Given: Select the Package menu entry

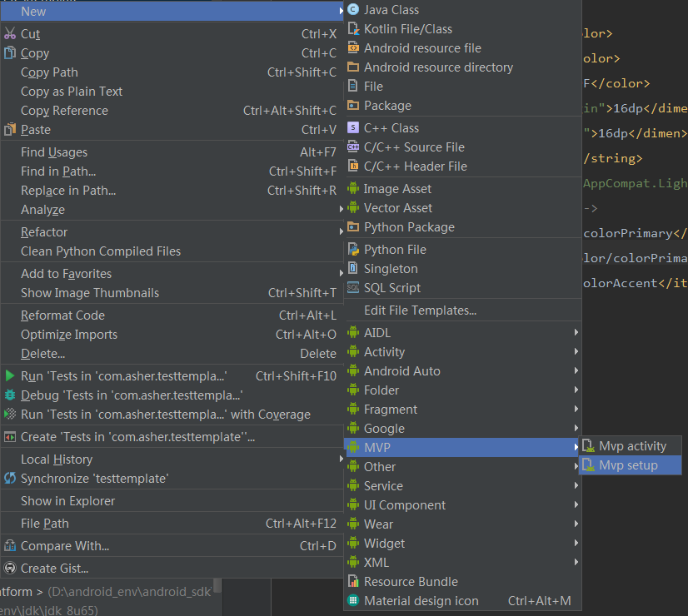Looking at the screenshot, I should (462, 105).
